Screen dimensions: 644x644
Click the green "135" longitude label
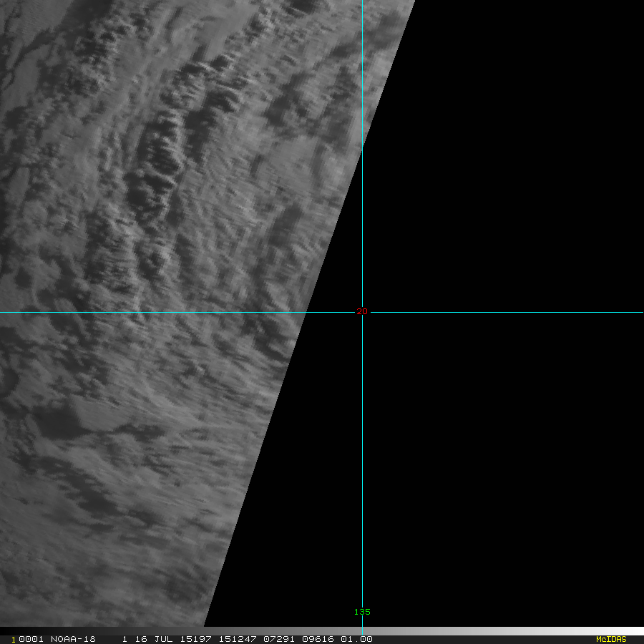point(362,612)
